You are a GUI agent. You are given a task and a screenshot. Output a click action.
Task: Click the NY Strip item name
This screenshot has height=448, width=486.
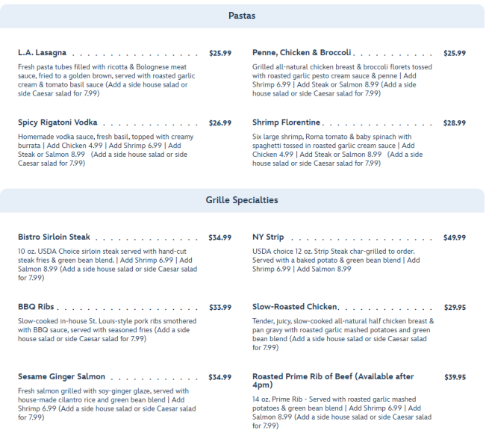(x=268, y=237)
